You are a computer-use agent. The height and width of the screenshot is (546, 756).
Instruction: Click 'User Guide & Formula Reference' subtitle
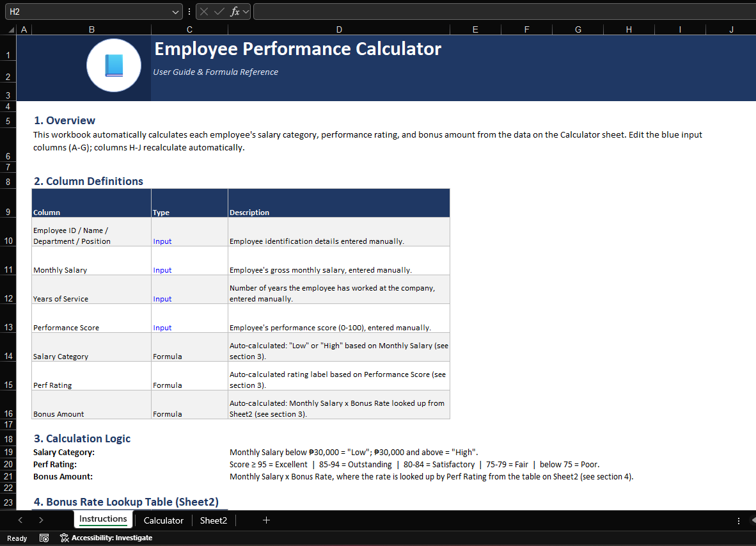point(216,72)
